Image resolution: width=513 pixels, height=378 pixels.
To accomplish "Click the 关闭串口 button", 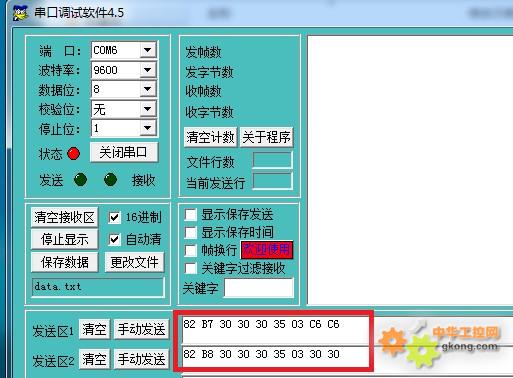I will (x=124, y=153).
